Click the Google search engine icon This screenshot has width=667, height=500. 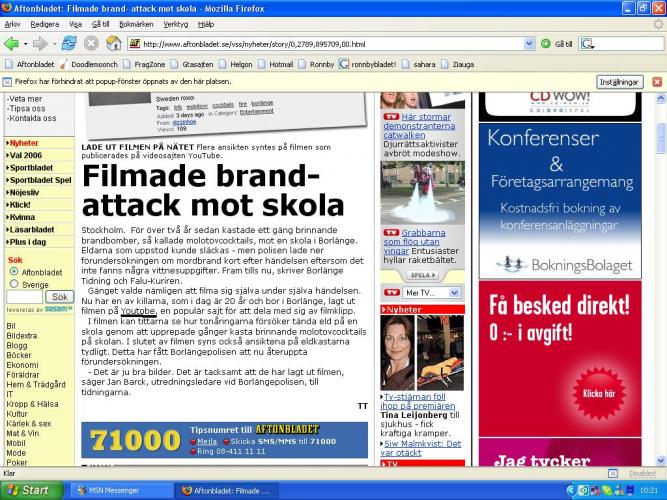pyautogui.click(x=587, y=44)
